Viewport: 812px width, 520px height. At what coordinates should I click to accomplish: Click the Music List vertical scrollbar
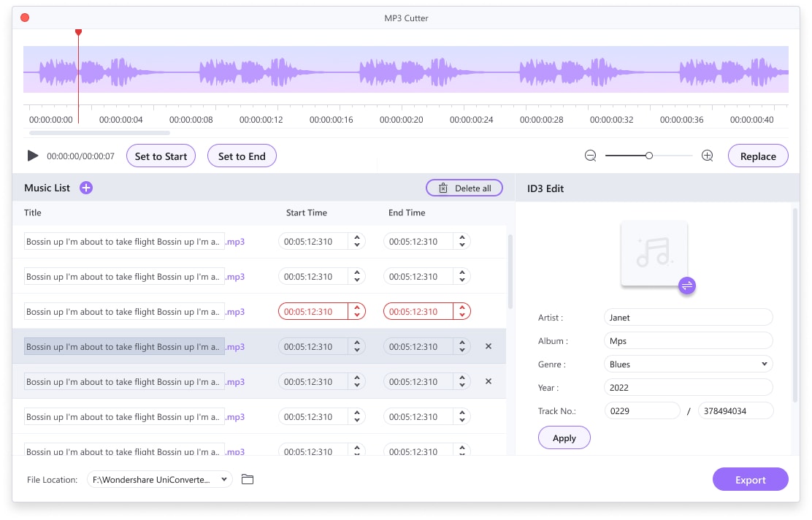510,272
